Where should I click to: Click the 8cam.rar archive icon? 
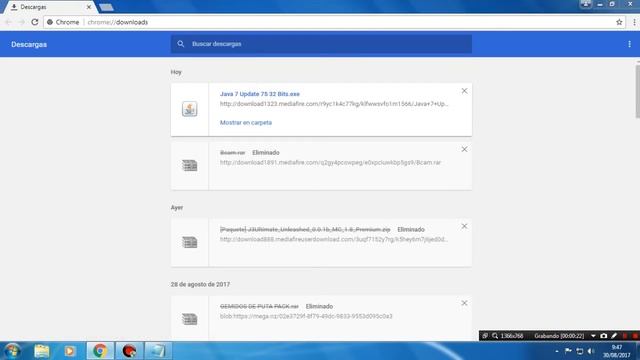click(x=189, y=165)
